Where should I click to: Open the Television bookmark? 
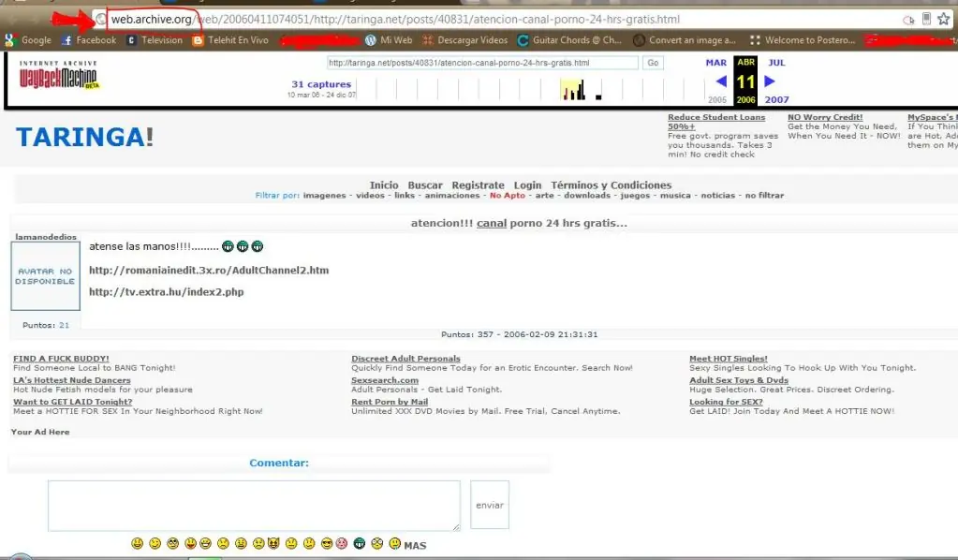pyautogui.click(x=155, y=40)
